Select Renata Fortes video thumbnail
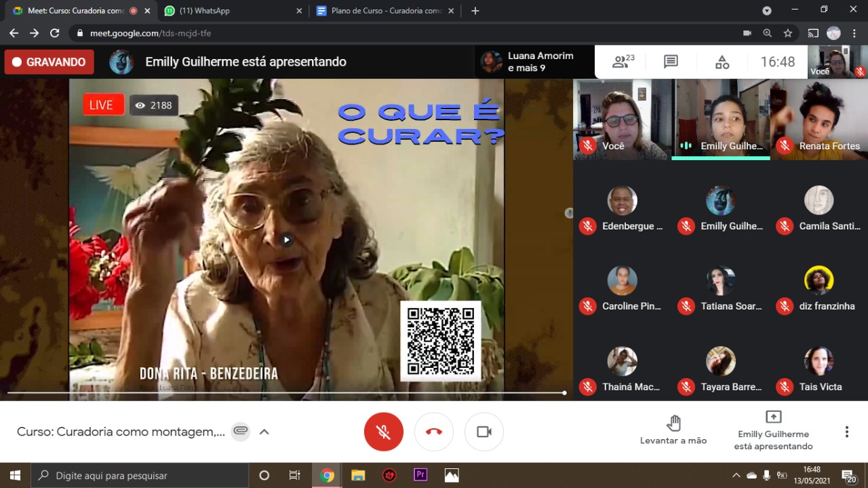Screen dimensions: 868x488 point(818,119)
